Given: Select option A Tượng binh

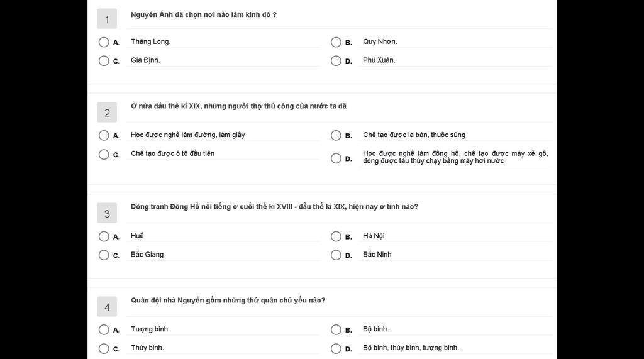Looking at the screenshot, I should (104, 330).
